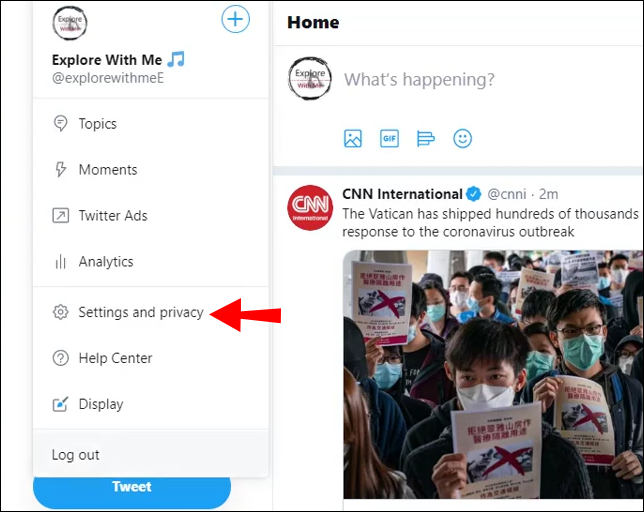644x512 pixels.
Task: Open the CNN tweet's protest photo
Action: 491,374
